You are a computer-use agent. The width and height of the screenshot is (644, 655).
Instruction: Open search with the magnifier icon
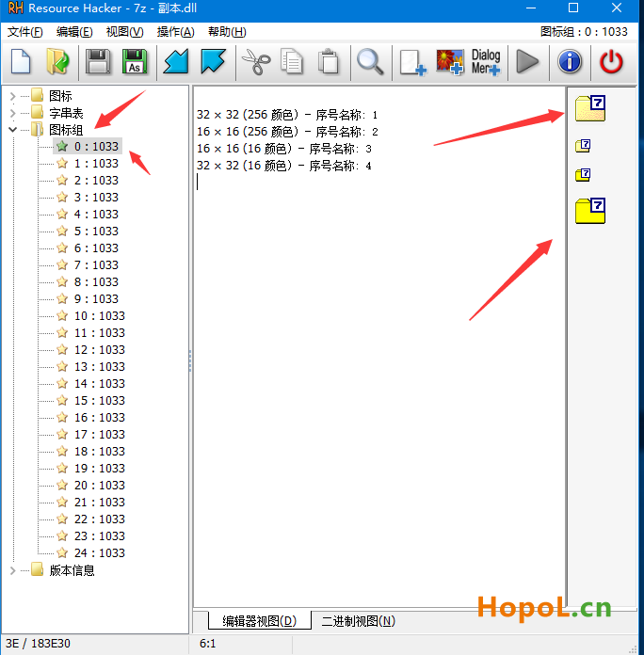tap(370, 62)
